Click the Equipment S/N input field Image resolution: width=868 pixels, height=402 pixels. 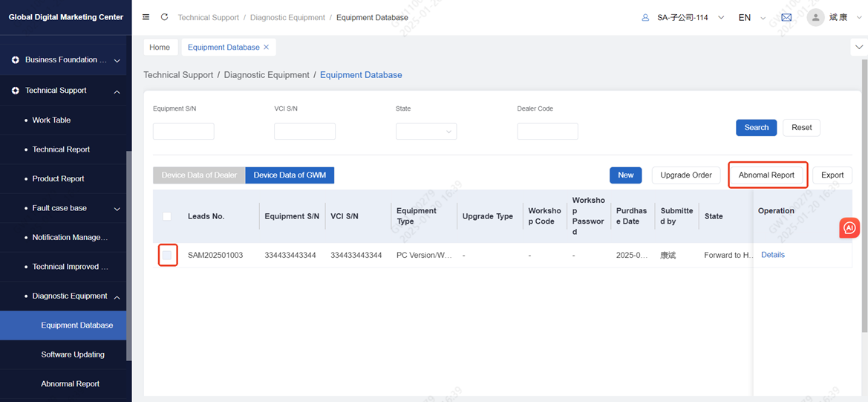click(183, 132)
